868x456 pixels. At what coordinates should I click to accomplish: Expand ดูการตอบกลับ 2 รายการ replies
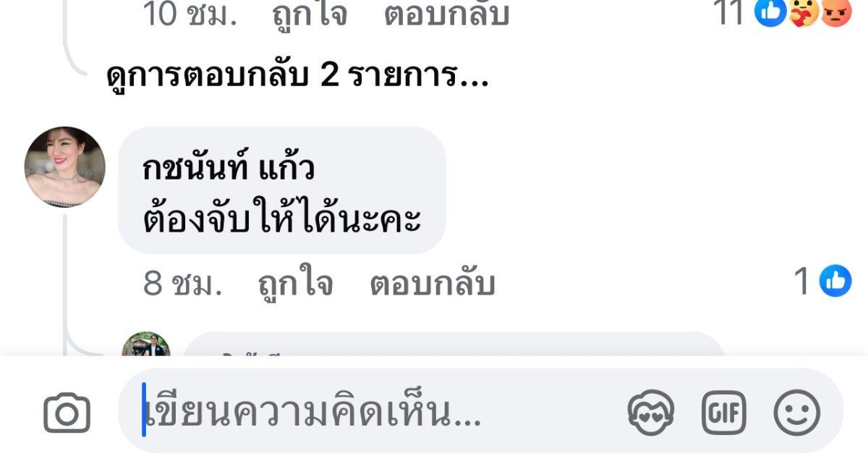(297, 75)
